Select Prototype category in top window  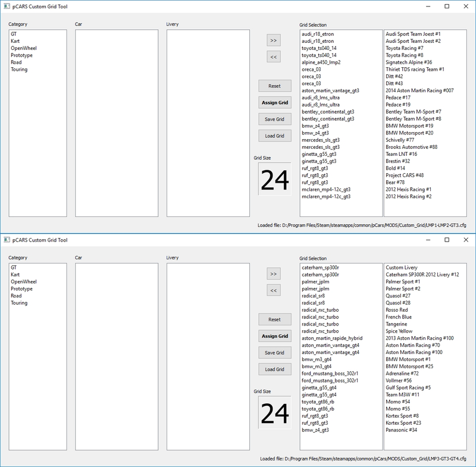click(21, 55)
